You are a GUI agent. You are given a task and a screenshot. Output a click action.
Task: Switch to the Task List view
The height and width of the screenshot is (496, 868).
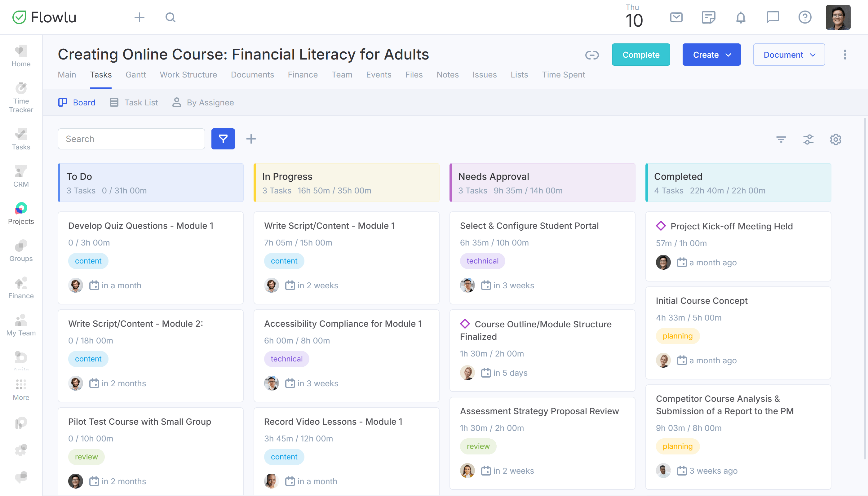coord(141,103)
